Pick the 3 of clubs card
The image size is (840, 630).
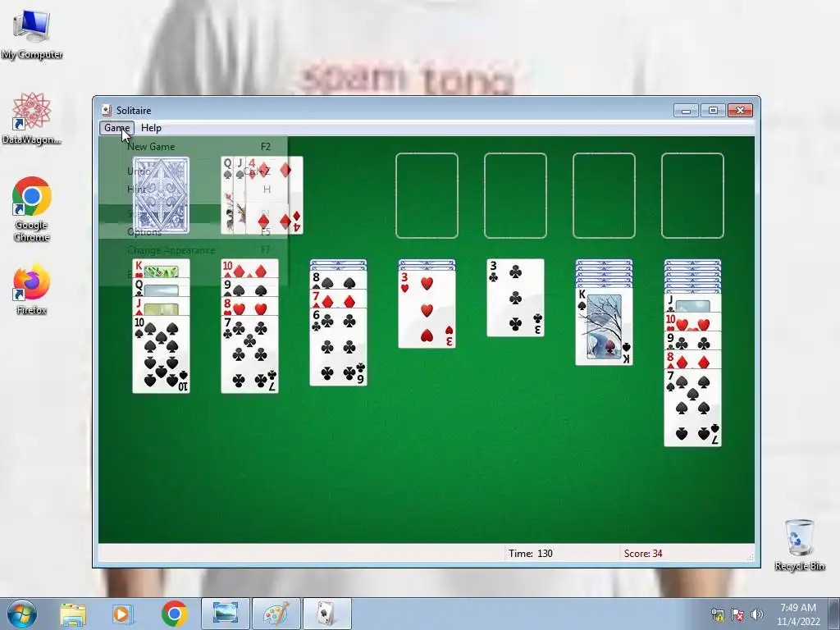515,298
